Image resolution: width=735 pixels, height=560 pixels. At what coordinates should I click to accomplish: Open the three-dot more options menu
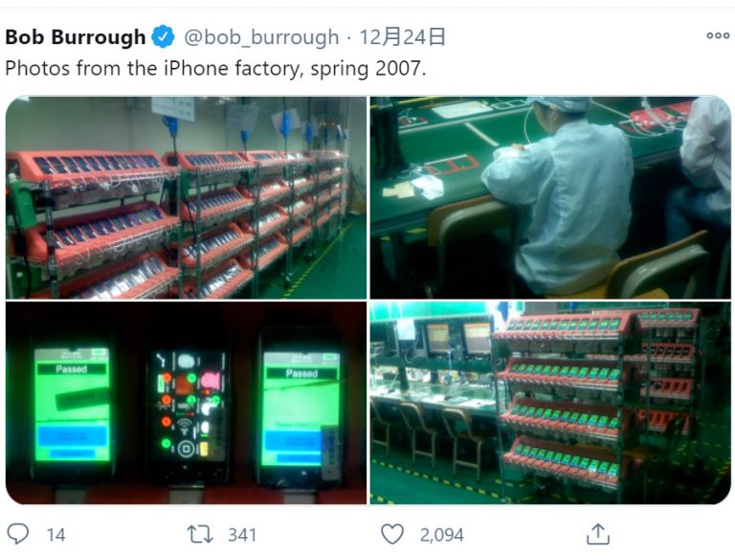718,35
